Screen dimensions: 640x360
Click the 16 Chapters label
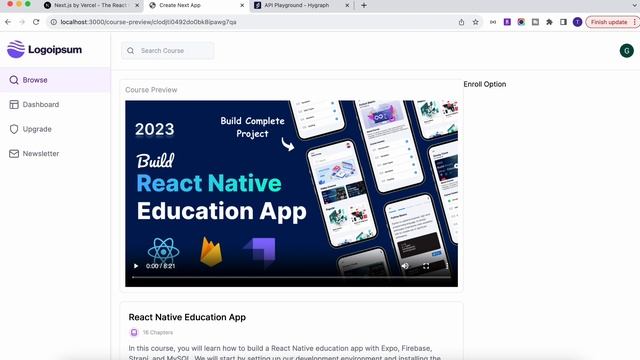click(158, 332)
